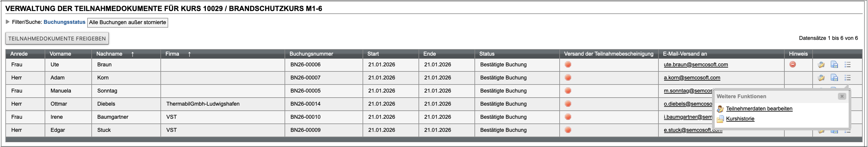Open further functions list for Ute Braun
This screenshot has width=868, height=147.
coord(847,65)
